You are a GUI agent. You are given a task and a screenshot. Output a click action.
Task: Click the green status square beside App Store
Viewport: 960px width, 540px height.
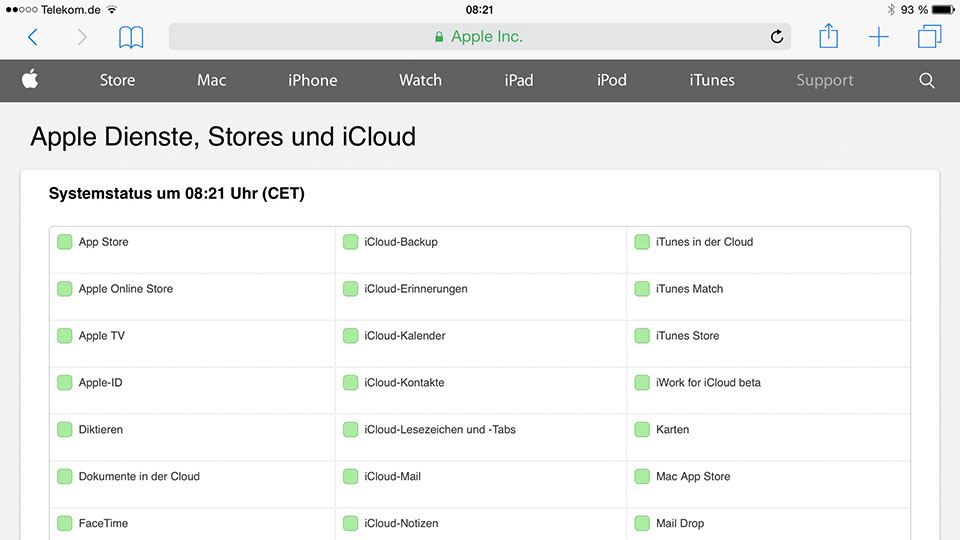click(65, 242)
